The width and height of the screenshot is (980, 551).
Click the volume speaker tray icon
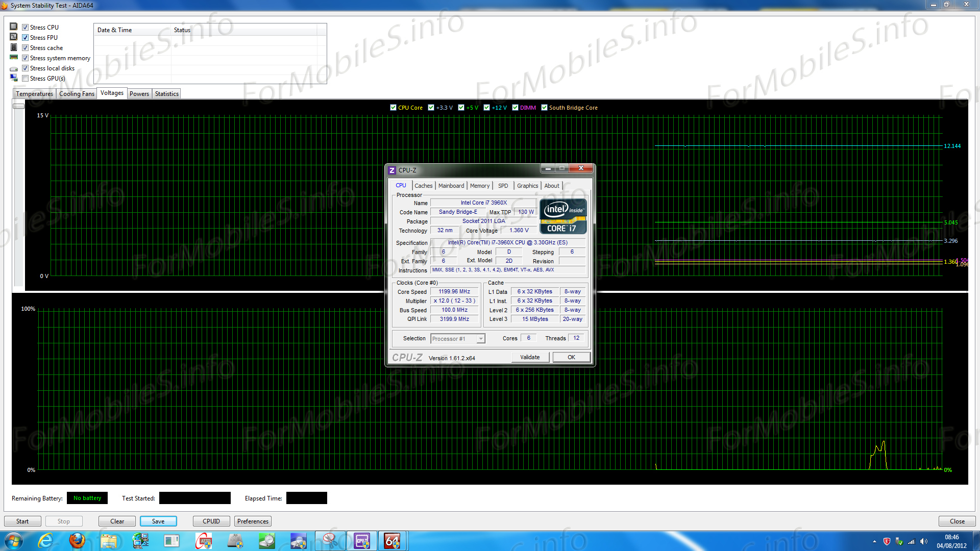click(x=924, y=541)
